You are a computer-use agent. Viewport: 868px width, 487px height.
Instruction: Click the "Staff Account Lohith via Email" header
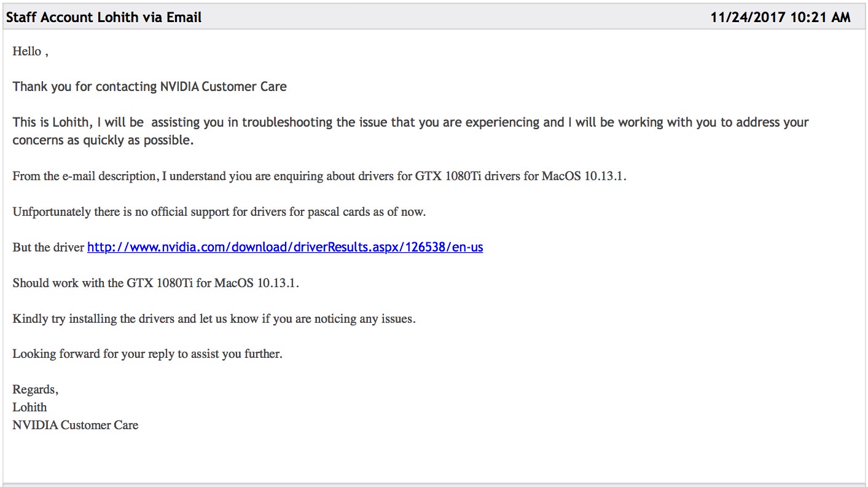[x=104, y=17]
